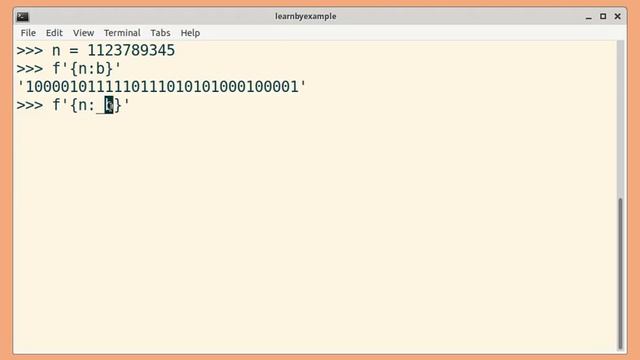Click the highlighted cursor at current prompt
This screenshot has height=360, width=640.
click(x=109, y=105)
